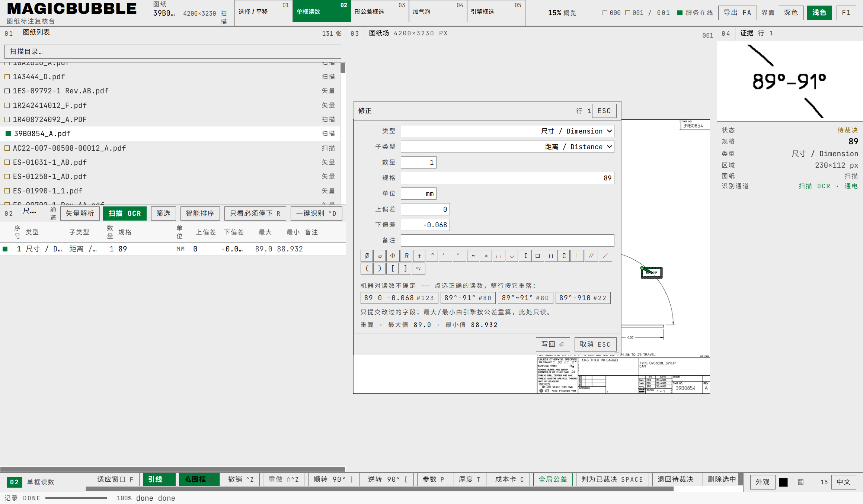The width and height of the screenshot is (863, 504).
Task: Tick checkbox for 1R242414012_F.pdf
Action: (7, 105)
